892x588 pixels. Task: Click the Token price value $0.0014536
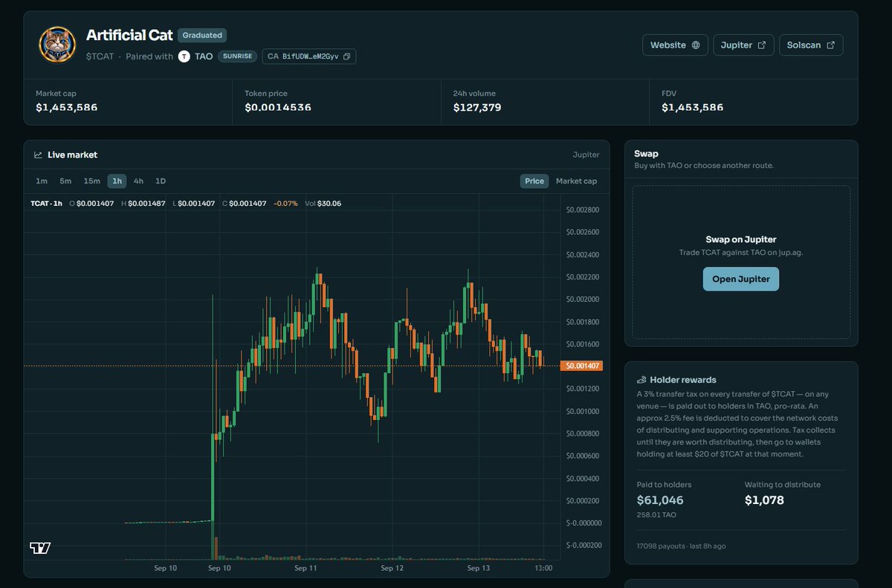tap(278, 108)
